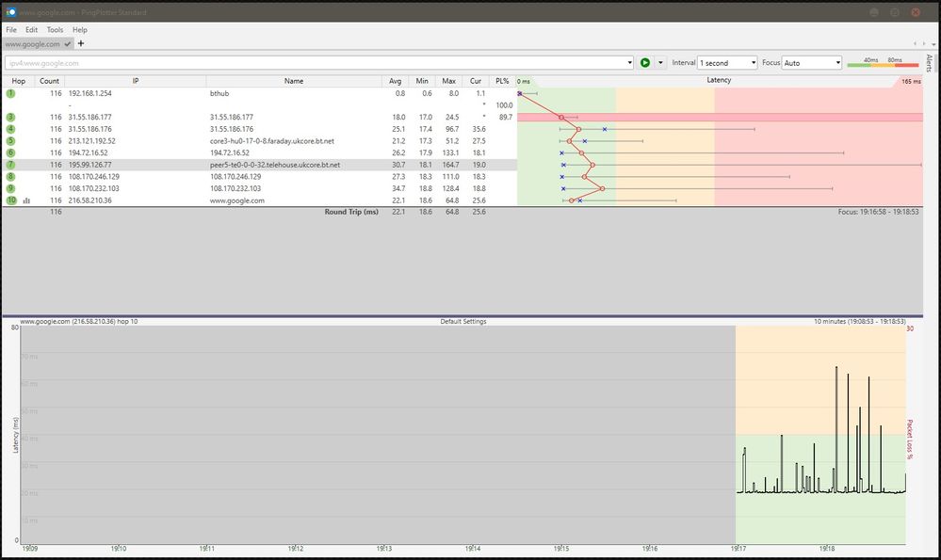Click the PingPlotter app icon in title bar
The width and height of the screenshot is (941, 560).
pos(10,12)
